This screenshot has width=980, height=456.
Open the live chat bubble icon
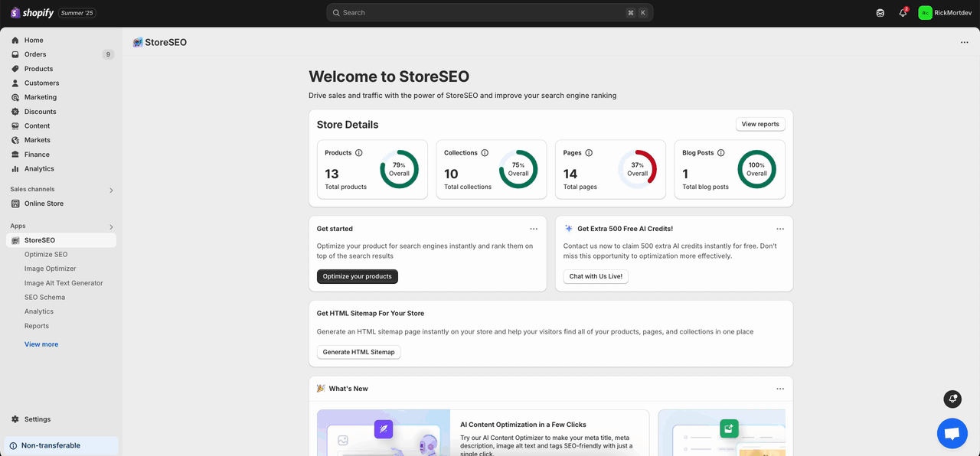[x=952, y=434]
